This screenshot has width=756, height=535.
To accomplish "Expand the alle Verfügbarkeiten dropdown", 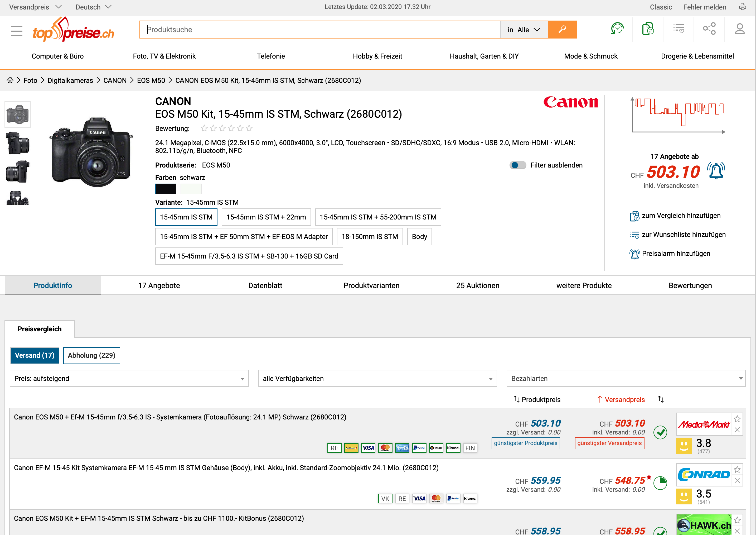I will coord(377,379).
